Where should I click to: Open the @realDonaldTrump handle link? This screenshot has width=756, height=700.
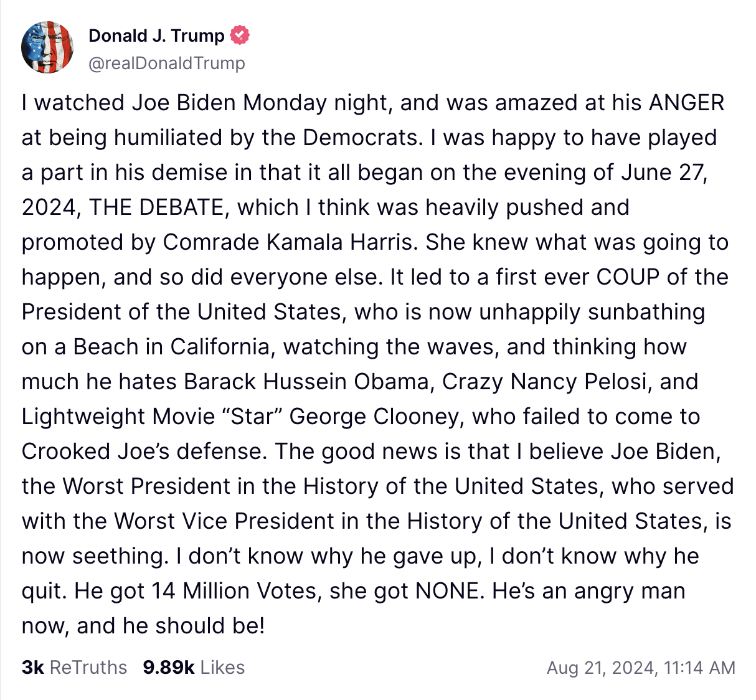(167, 64)
